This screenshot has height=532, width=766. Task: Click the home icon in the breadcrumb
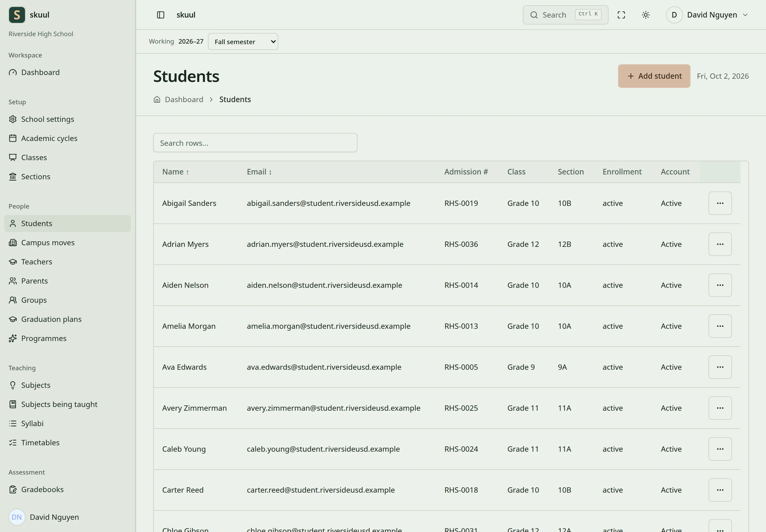tap(157, 99)
